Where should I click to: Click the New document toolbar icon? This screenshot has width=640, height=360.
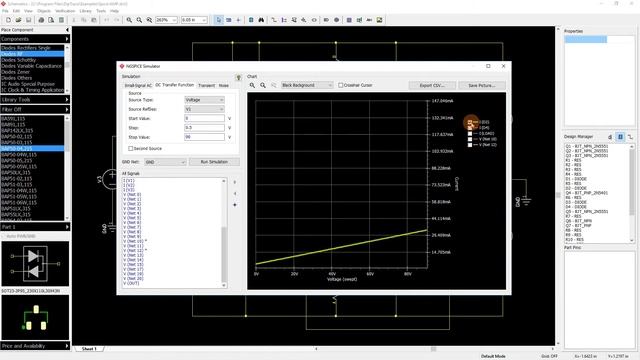[9, 20]
